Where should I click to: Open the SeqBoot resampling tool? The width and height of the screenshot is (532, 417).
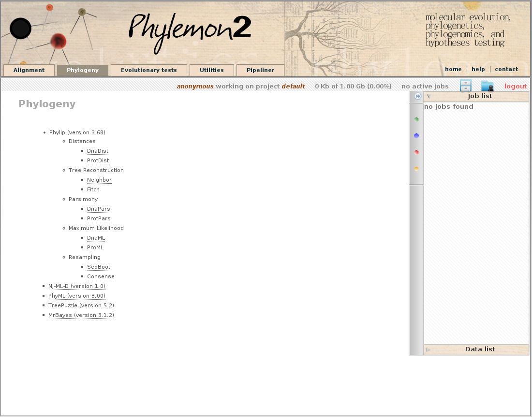99,267
